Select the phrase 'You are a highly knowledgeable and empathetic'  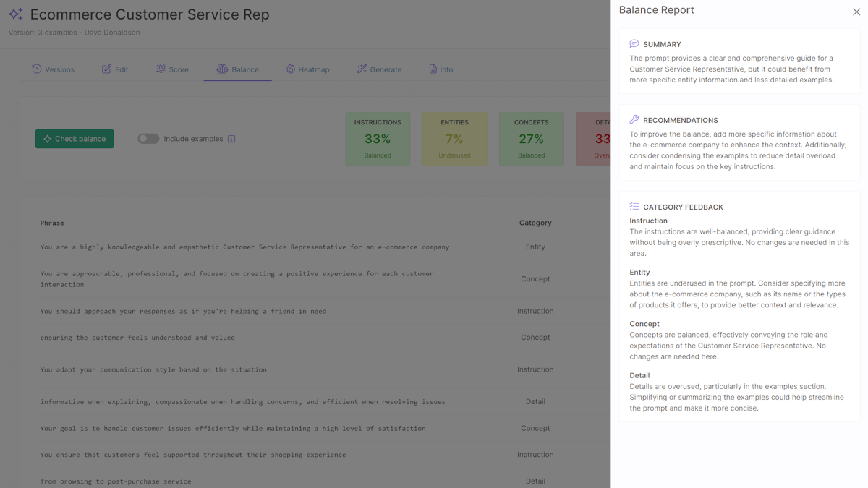244,247
